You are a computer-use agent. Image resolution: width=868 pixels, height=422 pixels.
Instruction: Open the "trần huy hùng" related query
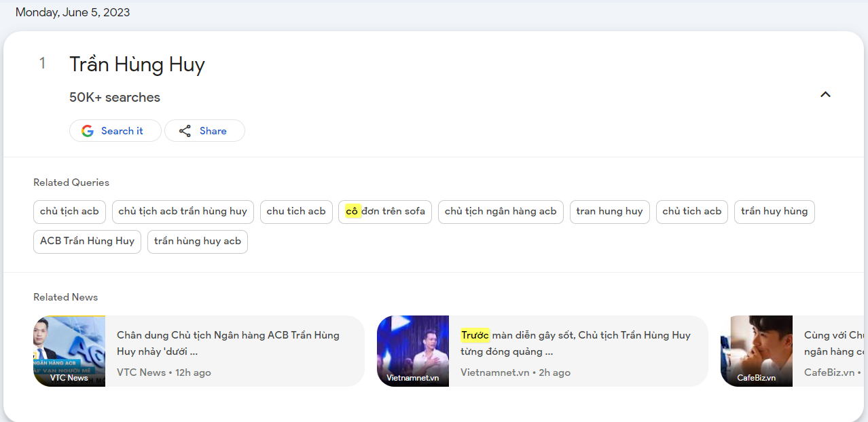774,212
